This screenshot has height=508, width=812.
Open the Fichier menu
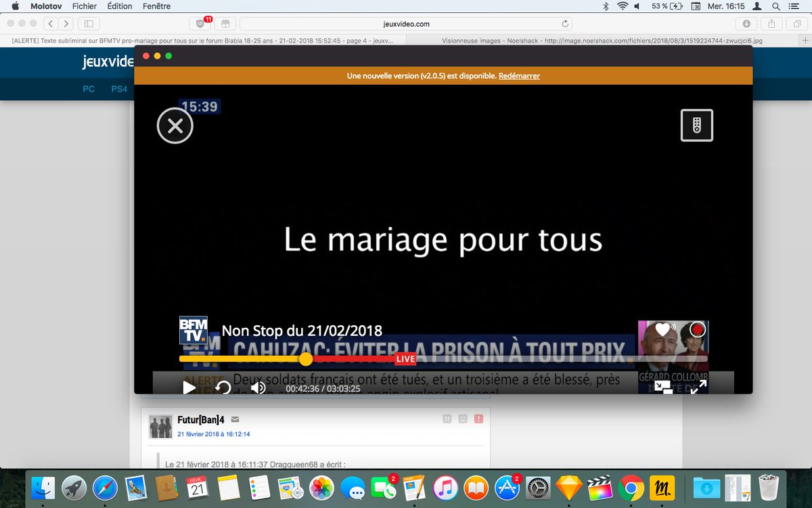(x=85, y=6)
